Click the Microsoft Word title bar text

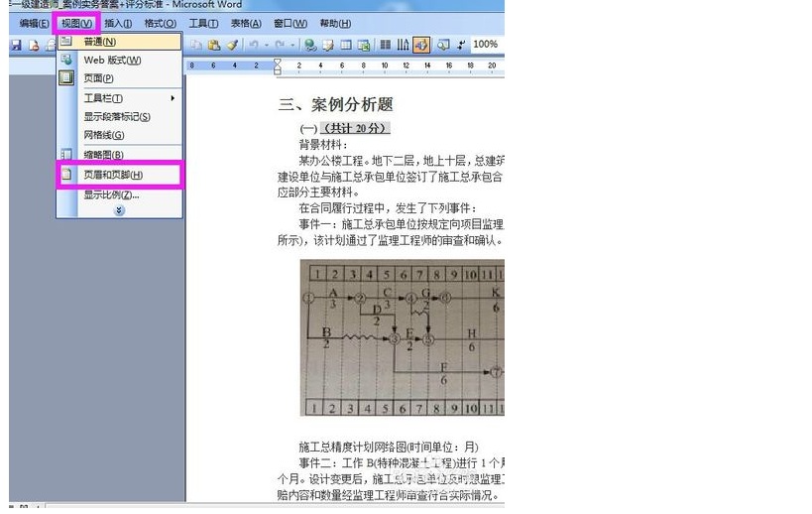pyautogui.click(x=207, y=5)
